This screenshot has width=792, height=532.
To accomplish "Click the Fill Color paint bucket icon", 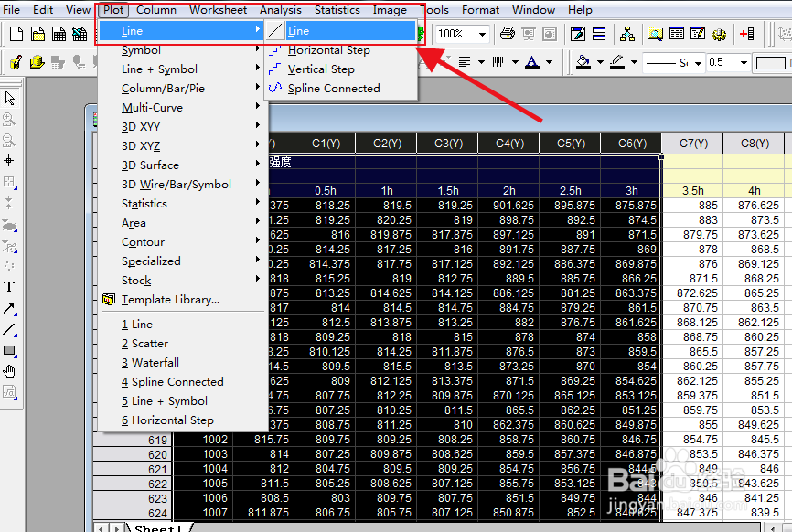I will coord(583,62).
